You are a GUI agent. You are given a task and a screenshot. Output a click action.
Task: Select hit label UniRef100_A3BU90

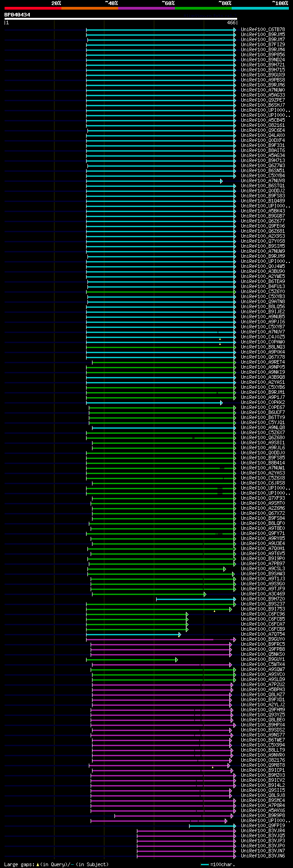(263, 271)
